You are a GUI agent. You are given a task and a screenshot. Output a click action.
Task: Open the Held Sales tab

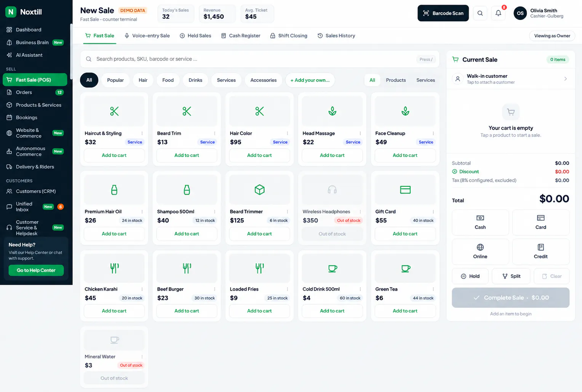point(195,36)
